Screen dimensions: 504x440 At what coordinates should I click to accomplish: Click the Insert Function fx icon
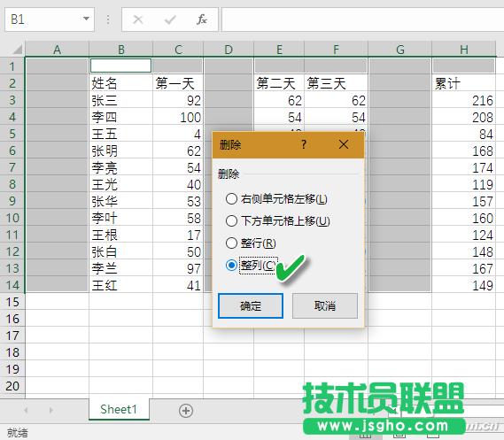202,19
